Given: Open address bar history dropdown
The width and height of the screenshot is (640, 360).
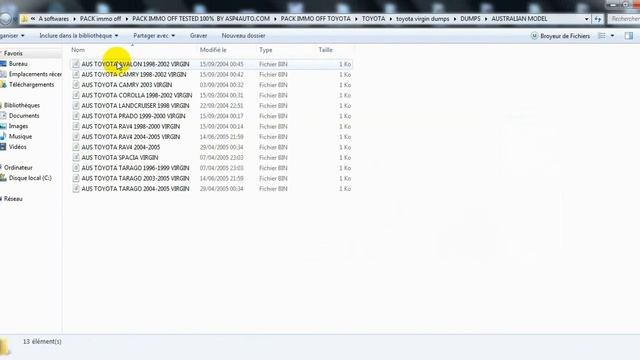Looking at the screenshot, I should (x=587, y=19).
